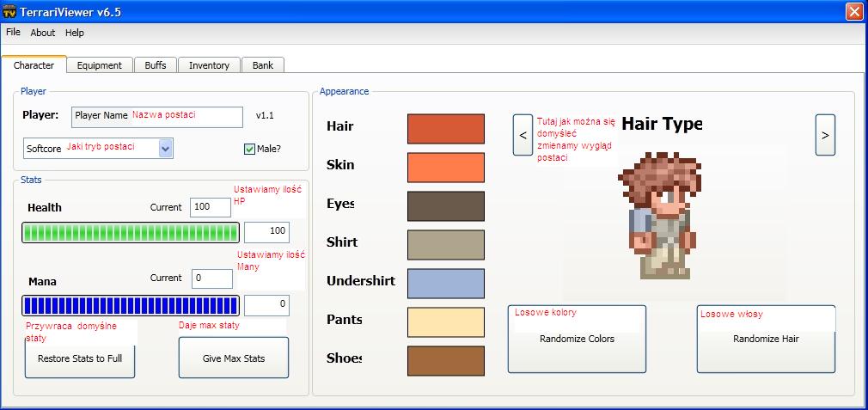Pick the Shoes color swatch
Screen dimensions: 868x410
pyautogui.click(x=446, y=361)
